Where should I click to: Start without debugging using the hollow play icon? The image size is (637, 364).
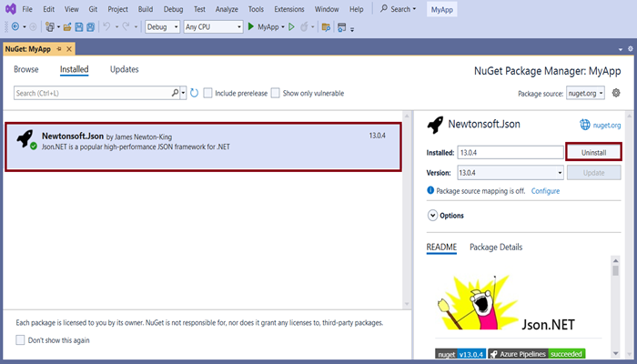pyautogui.click(x=291, y=27)
